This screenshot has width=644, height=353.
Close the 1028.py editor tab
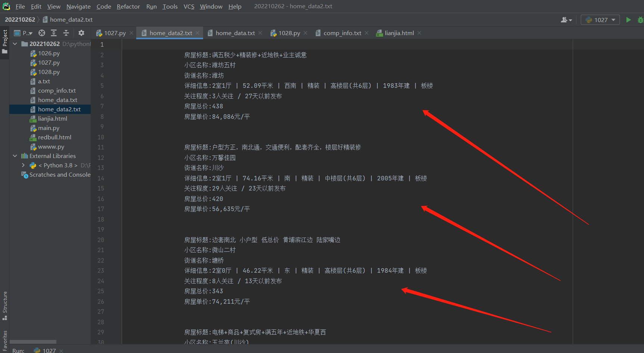pos(305,33)
